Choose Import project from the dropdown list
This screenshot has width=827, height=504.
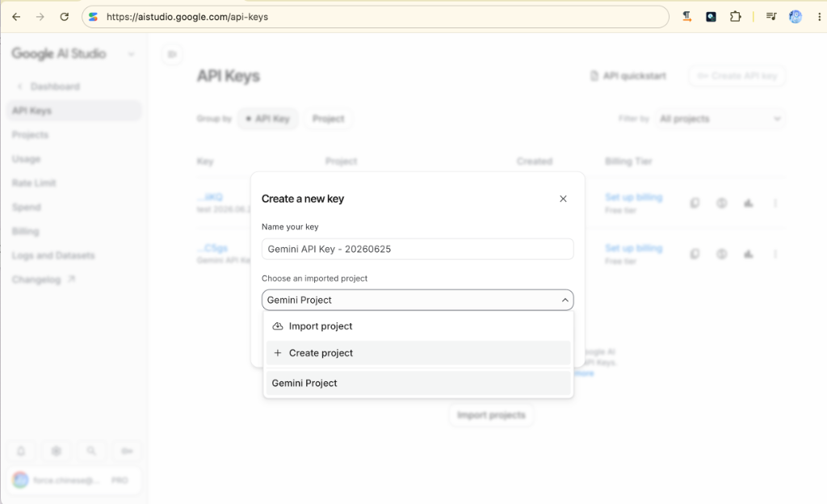click(418, 326)
